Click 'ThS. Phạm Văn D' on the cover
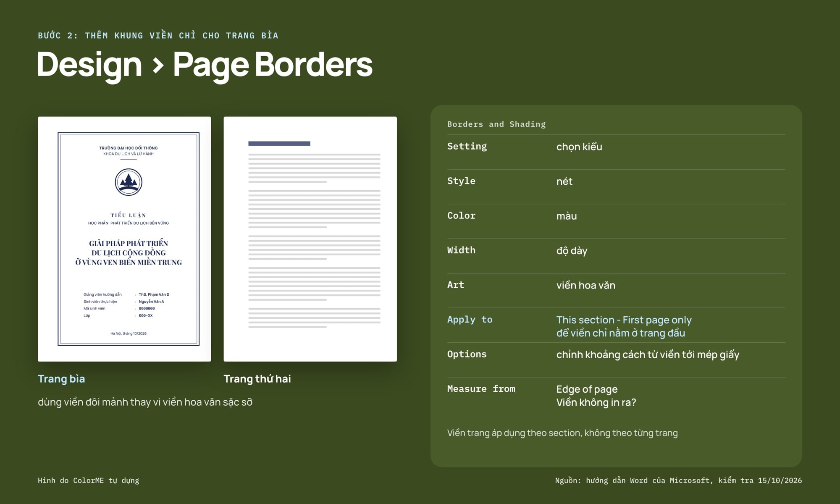Screen dimensions: 840x504 pyautogui.click(x=154, y=294)
